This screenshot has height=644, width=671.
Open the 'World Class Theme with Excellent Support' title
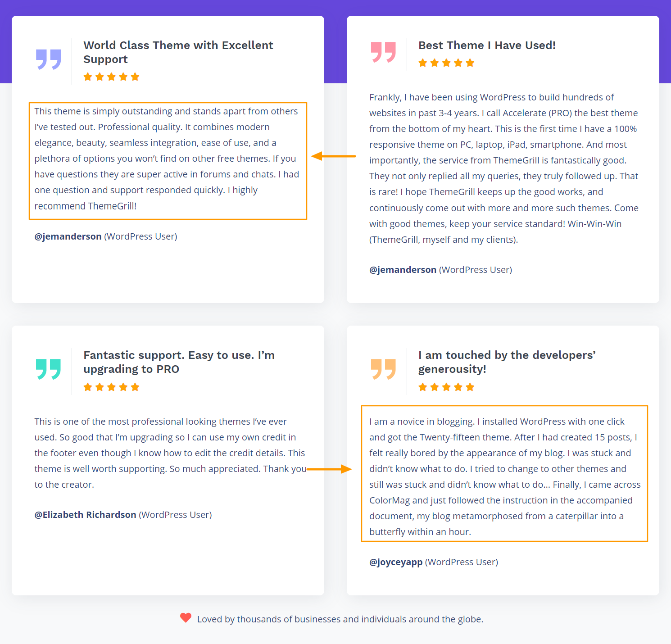click(x=178, y=52)
